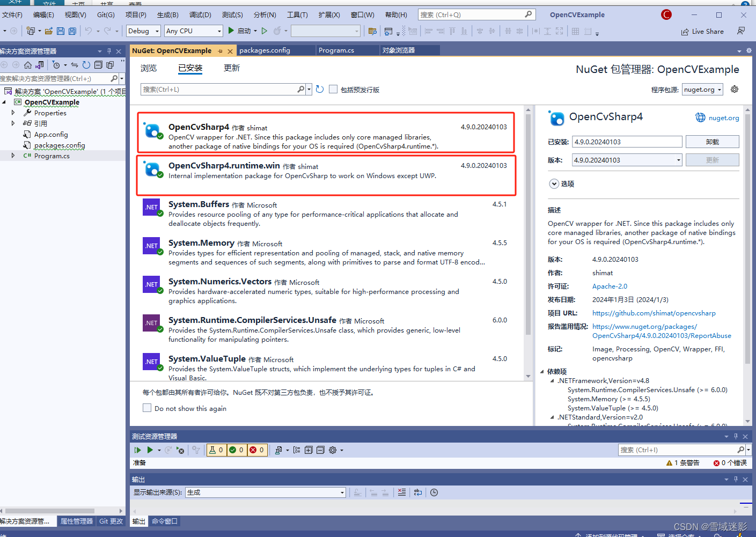Click the nuget.org link in details pane
Viewport: 756px width, 537px height.
(x=723, y=118)
